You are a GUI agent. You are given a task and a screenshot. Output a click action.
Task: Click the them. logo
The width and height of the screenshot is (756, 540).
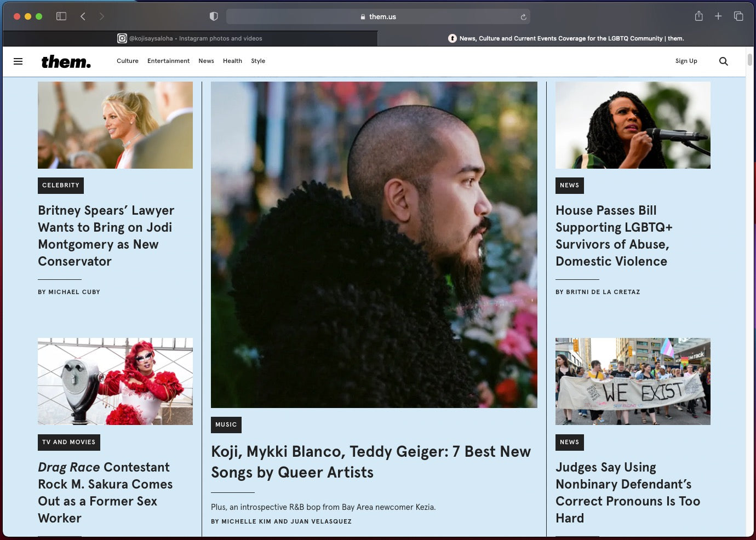click(66, 61)
